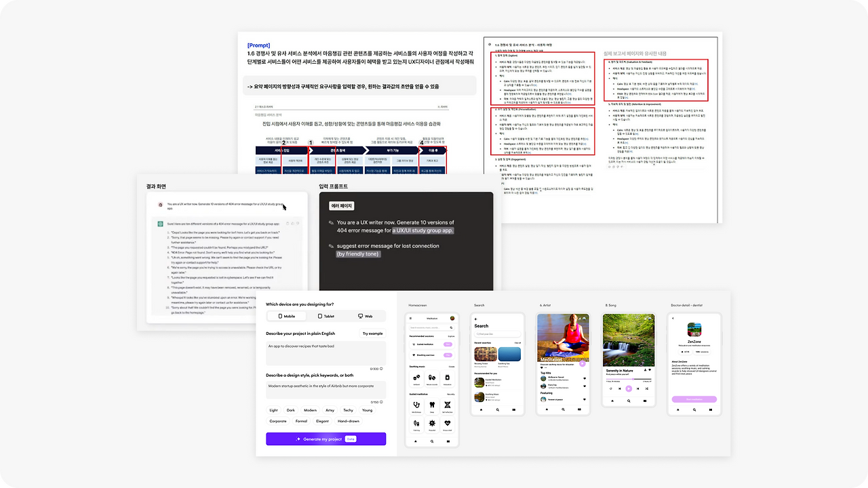Tap search icon in Artist screen bottom nav

tap(563, 409)
